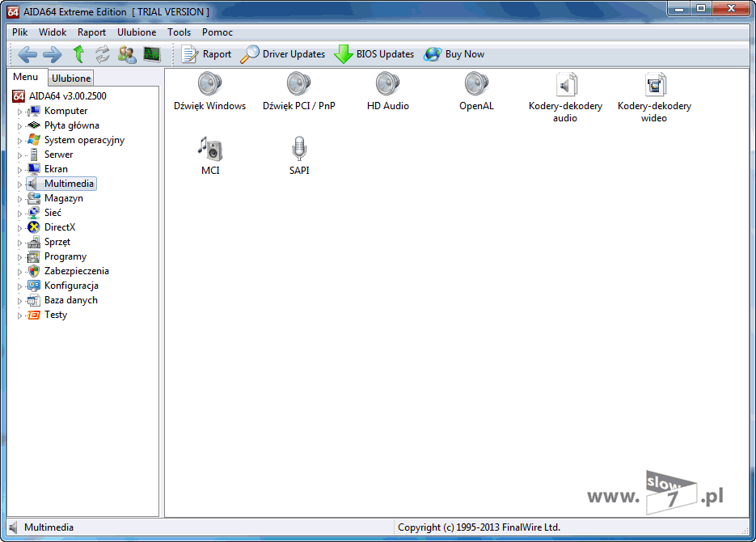
Task: Open Kodery-dekodery wideo
Action: point(654,97)
